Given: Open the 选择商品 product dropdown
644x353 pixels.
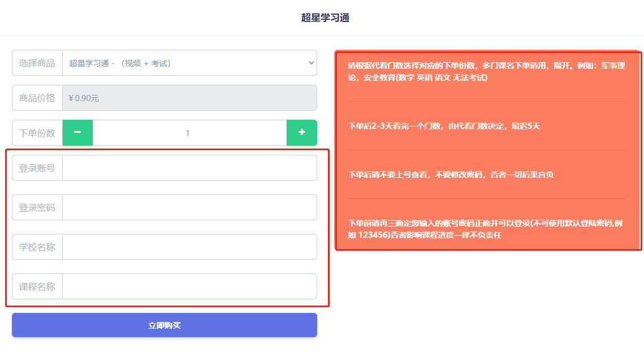Looking at the screenshot, I should (x=189, y=63).
